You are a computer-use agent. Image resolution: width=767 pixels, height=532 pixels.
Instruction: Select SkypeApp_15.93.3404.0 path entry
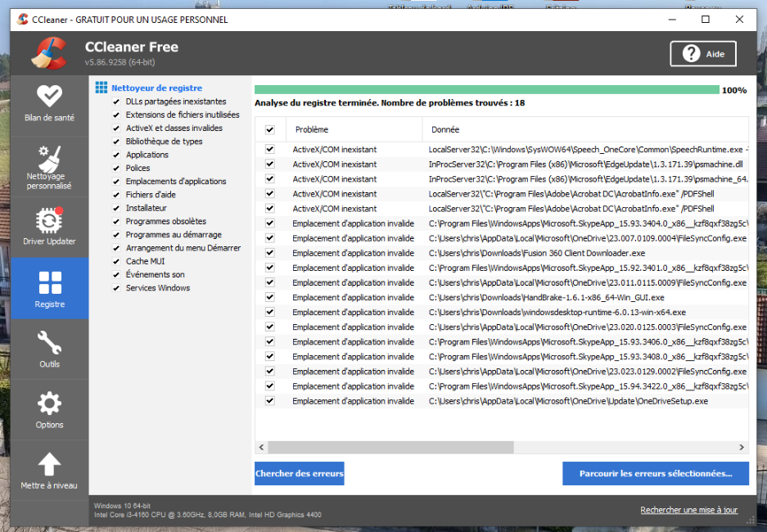click(x=589, y=223)
